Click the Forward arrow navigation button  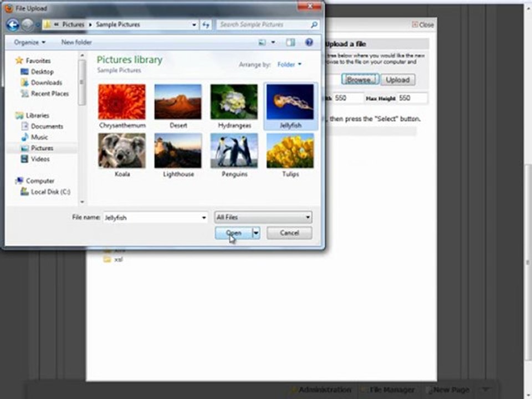point(28,25)
